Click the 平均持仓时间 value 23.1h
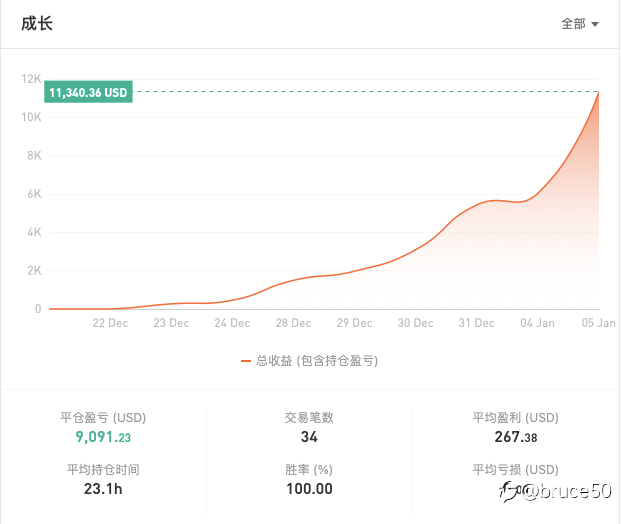Viewport: 621px width, 524px height. 103,489
